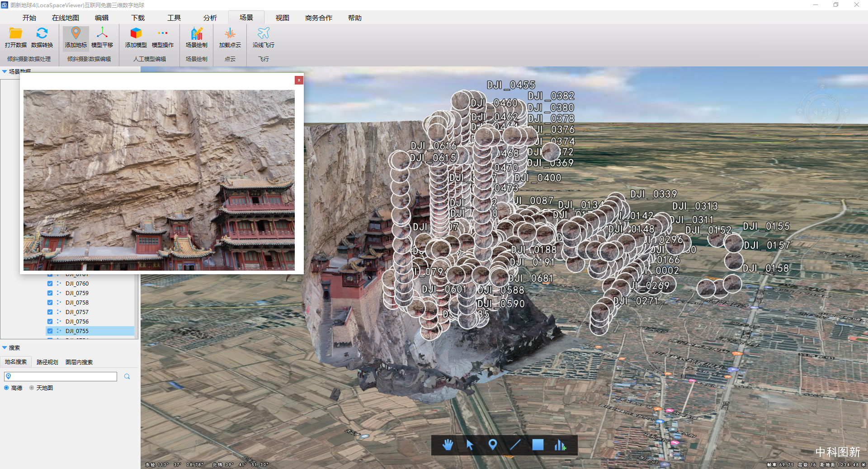Choose the rectangle draw tool in bottom toolbar
Viewport: 868px width, 469px height.
538,445
